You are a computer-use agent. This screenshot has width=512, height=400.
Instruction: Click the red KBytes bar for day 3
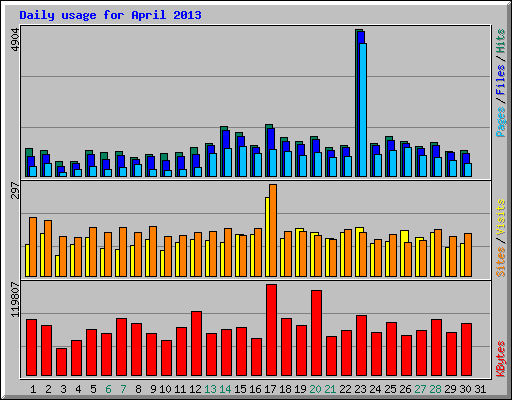pos(61,362)
